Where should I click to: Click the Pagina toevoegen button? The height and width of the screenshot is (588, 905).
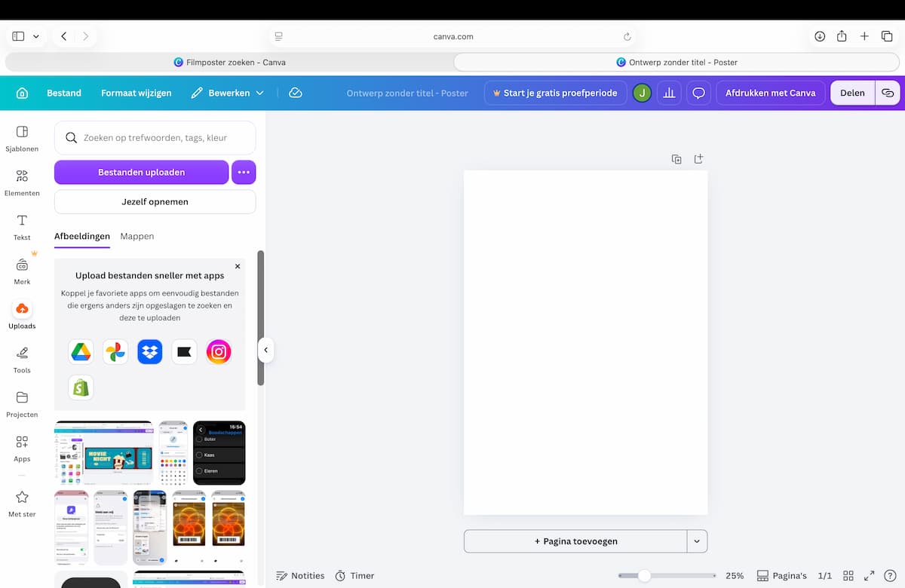(575, 541)
